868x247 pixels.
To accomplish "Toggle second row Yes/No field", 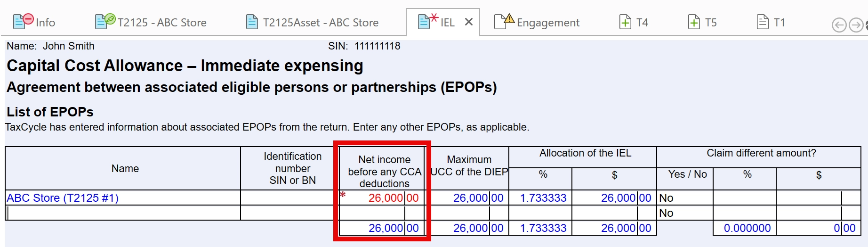I will [685, 213].
